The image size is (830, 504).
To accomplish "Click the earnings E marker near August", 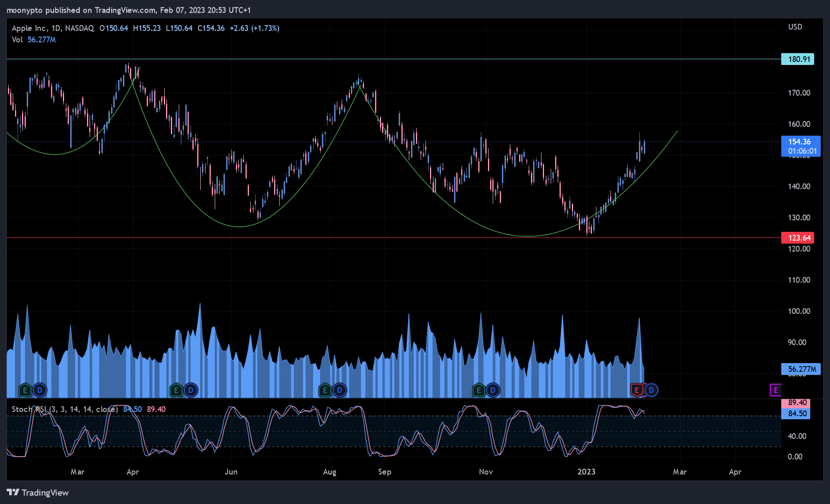I will (325, 390).
